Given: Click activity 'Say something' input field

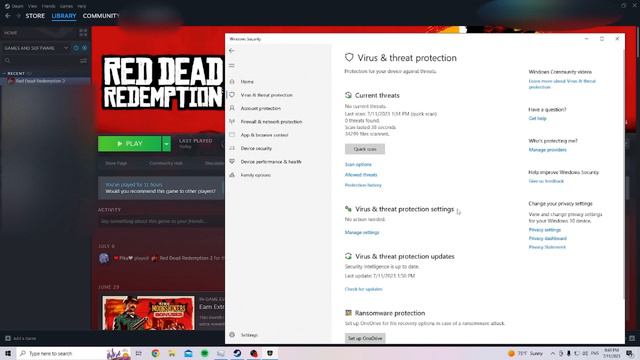Looking at the screenshot, I should click(161, 221).
